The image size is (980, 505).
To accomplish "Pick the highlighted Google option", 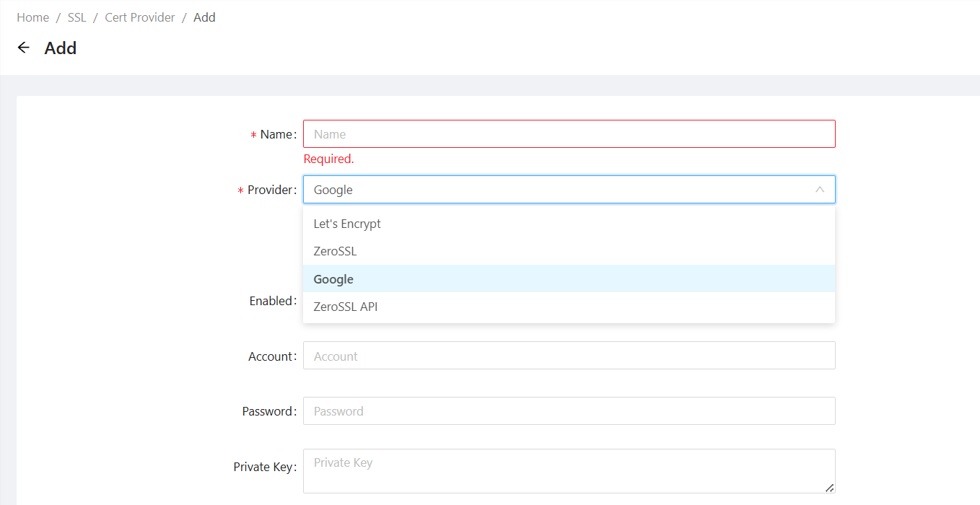I will point(333,279).
